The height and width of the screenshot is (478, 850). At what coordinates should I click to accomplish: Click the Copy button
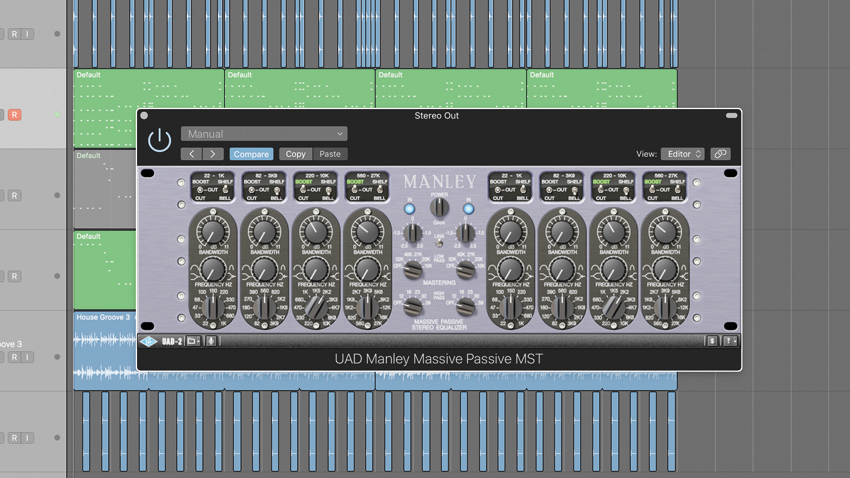click(x=295, y=154)
